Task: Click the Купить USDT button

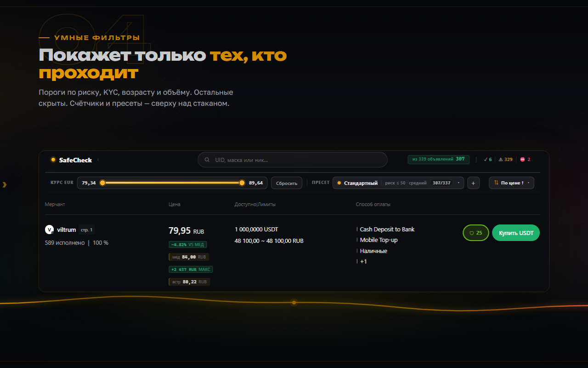Action: [516, 233]
